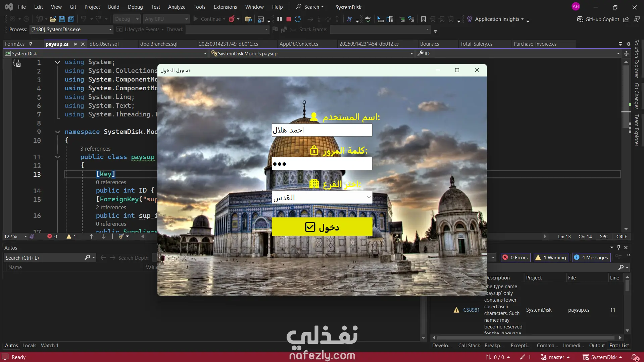Click the master git branch in status bar
This screenshot has width=644, height=362.
click(555, 357)
